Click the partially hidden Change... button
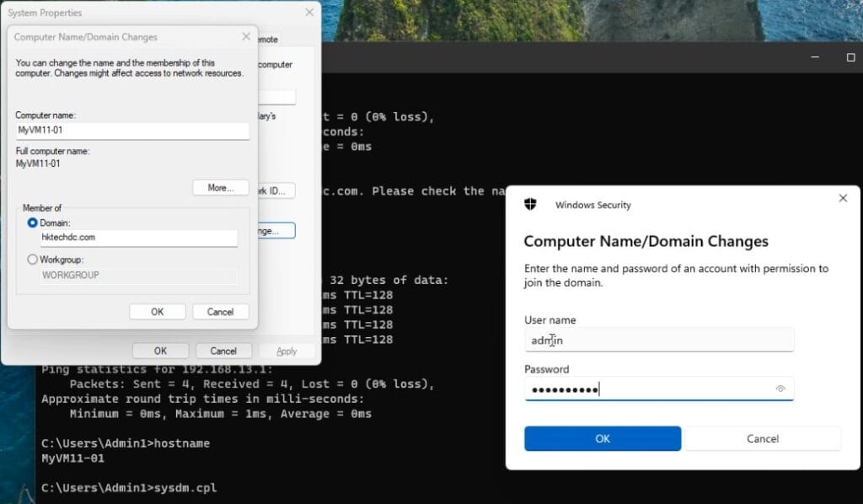 (276, 231)
